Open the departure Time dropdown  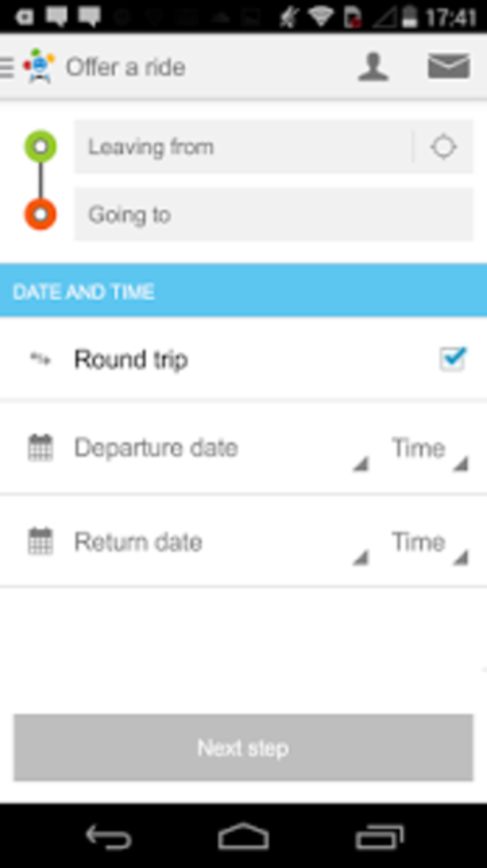[427, 449]
